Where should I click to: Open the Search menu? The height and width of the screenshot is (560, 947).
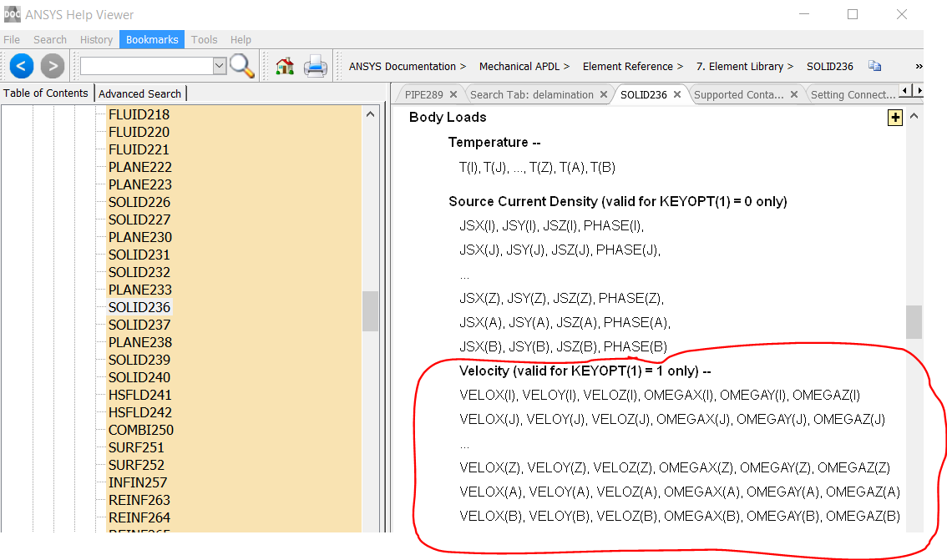(x=49, y=40)
